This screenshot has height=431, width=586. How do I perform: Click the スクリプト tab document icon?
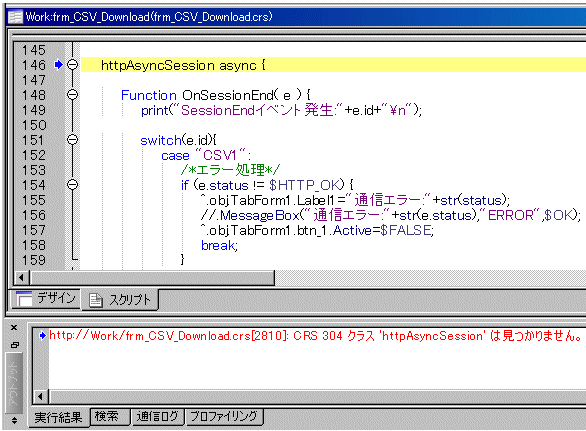[x=95, y=300]
